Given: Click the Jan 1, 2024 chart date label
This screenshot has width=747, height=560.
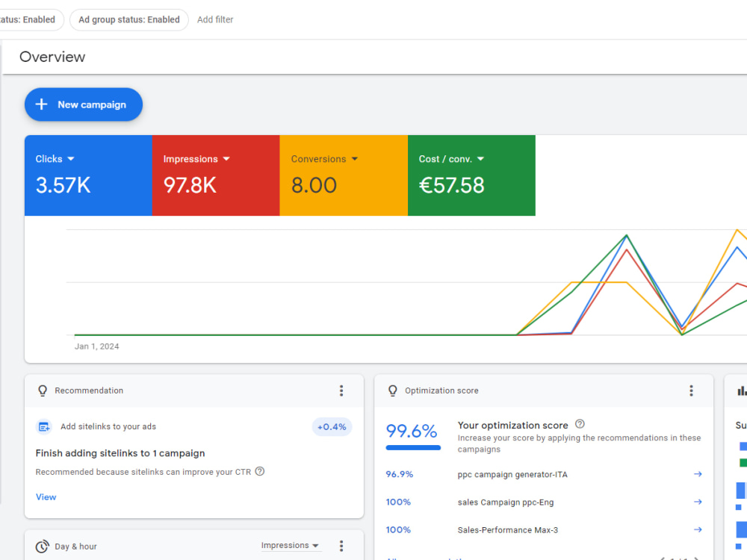Looking at the screenshot, I should (x=96, y=346).
